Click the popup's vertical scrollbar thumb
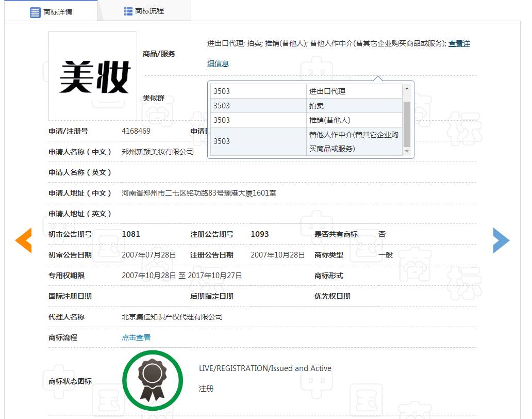This screenshot has width=532, height=419. [x=407, y=124]
